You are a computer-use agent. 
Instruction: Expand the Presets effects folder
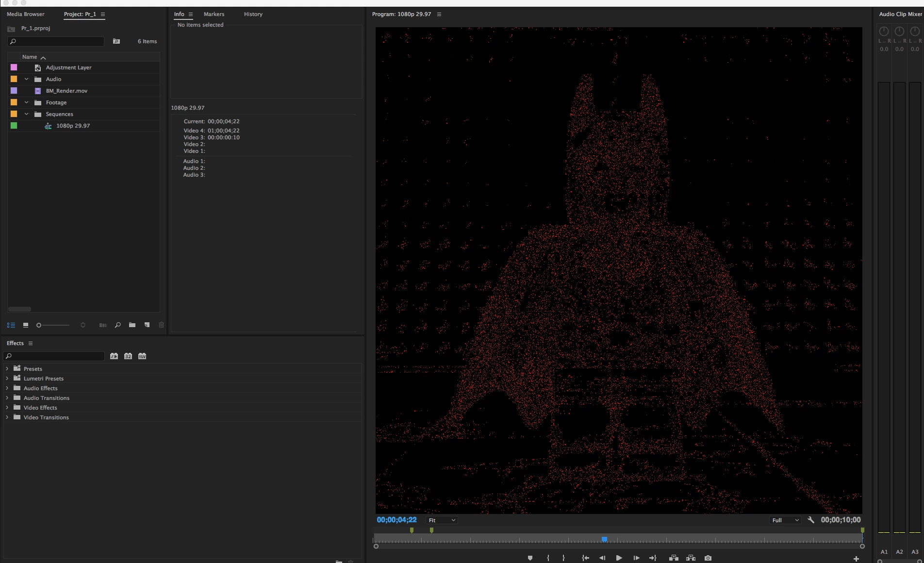pyautogui.click(x=7, y=369)
